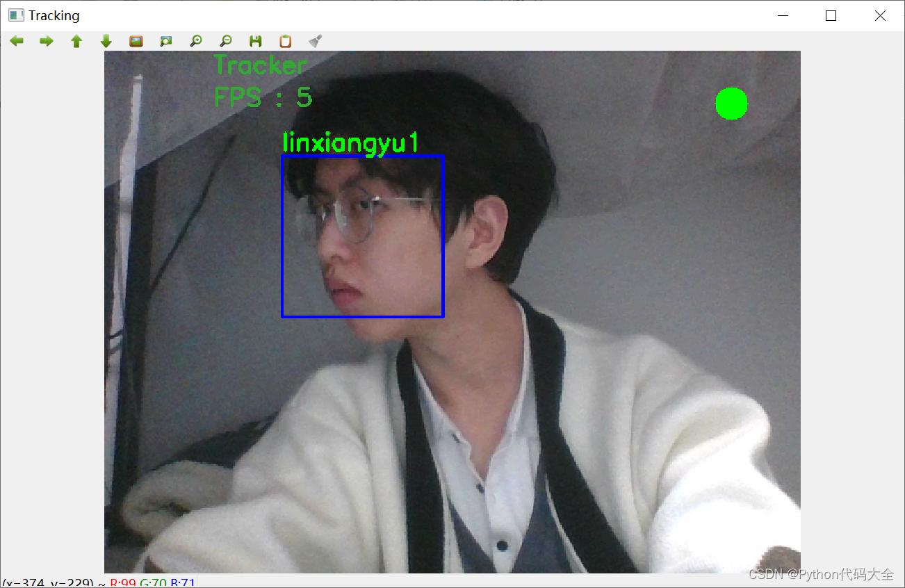Image resolution: width=905 pixels, height=588 pixels.
Task: Maximize the Tracking window
Action: [x=831, y=15]
